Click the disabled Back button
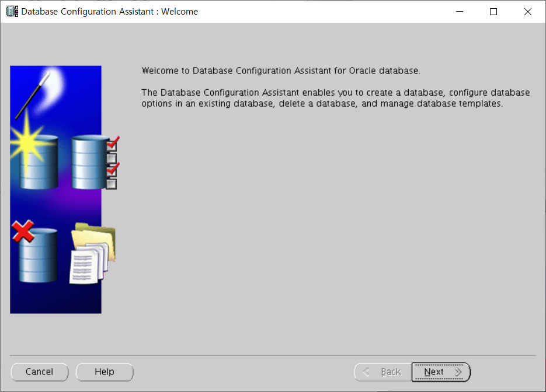Image resolution: width=546 pixels, height=392 pixels. tap(383, 372)
